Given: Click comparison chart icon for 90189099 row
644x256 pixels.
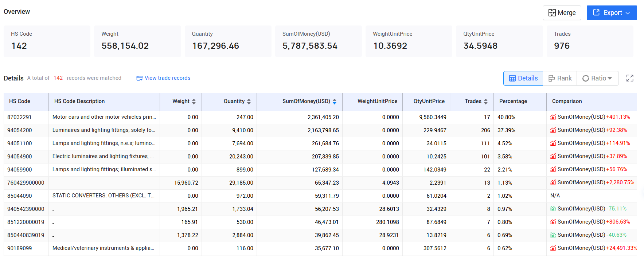Looking at the screenshot, I should [x=553, y=248].
